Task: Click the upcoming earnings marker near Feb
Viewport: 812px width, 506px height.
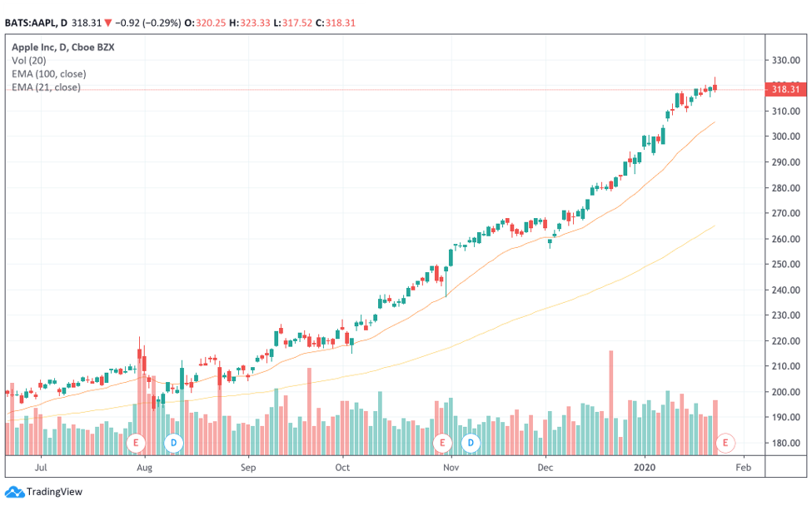Action: [725, 443]
